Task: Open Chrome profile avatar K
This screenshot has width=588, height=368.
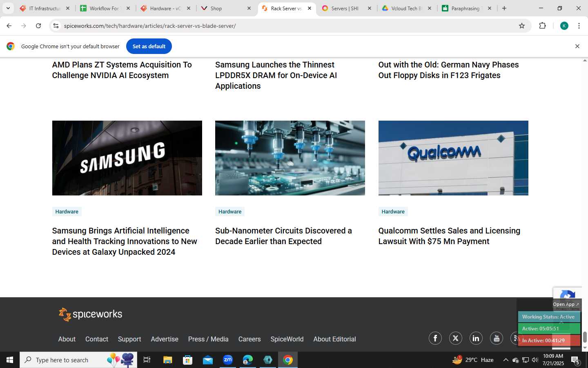Action: pos(564,26)
